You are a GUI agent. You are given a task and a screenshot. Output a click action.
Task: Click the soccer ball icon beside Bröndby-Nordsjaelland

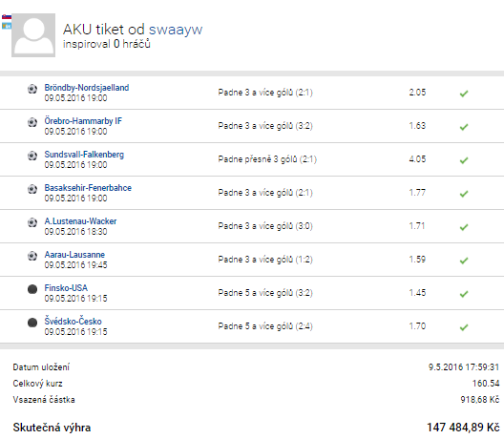(x=32, y=89)
